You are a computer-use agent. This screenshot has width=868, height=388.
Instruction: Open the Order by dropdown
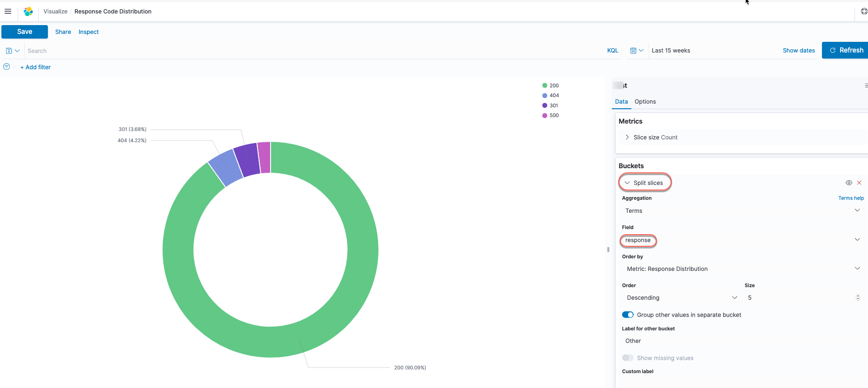point(742,269)
